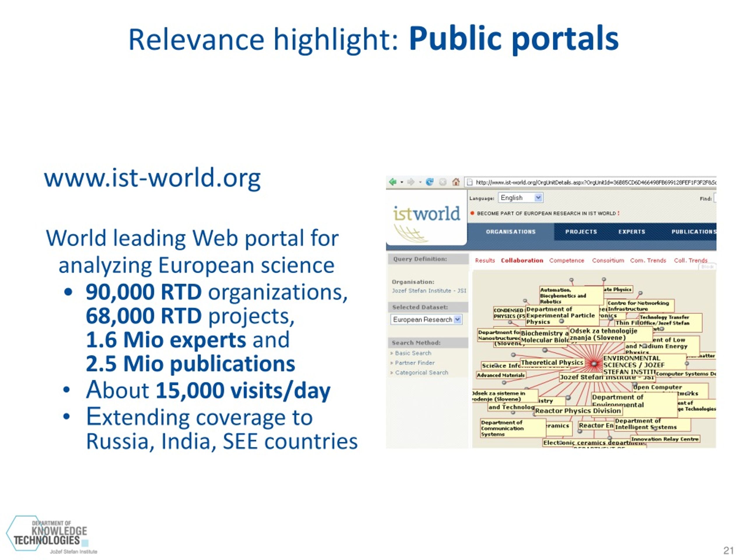Click the green browser back arrow
The image size is (747, 560).
(x=392, y=182)
